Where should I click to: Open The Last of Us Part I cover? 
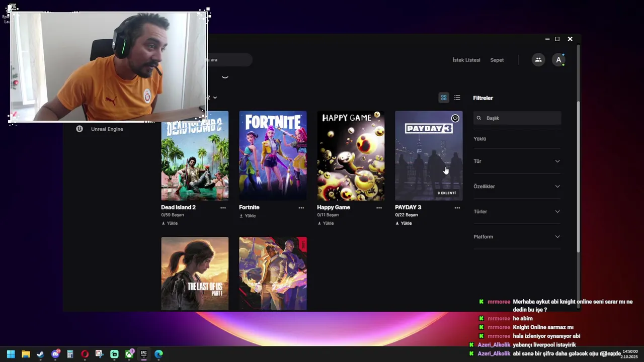click(195, 274)
